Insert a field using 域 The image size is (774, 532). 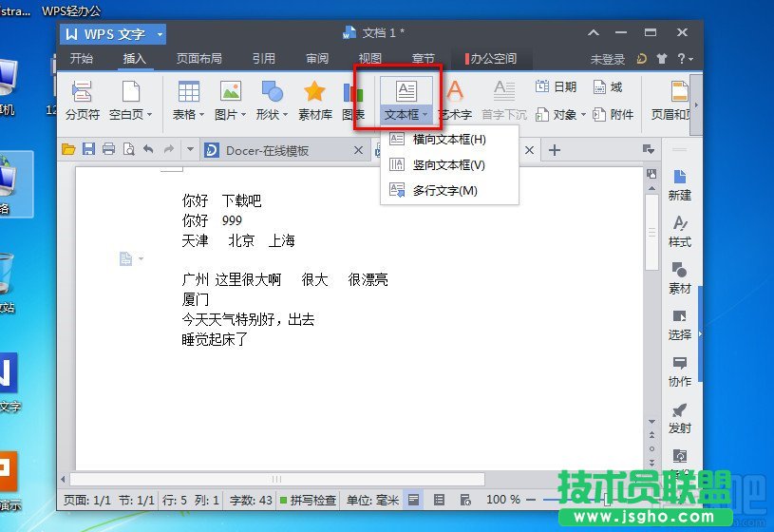click(608, 87)
